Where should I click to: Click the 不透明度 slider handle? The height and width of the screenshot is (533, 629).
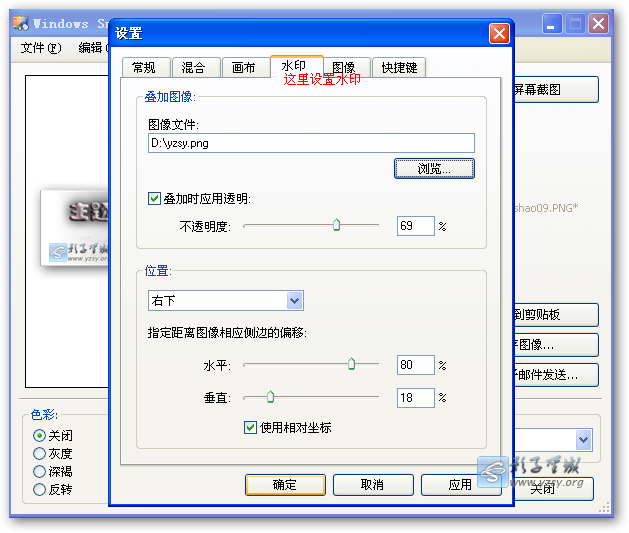[x=336, y=225]
